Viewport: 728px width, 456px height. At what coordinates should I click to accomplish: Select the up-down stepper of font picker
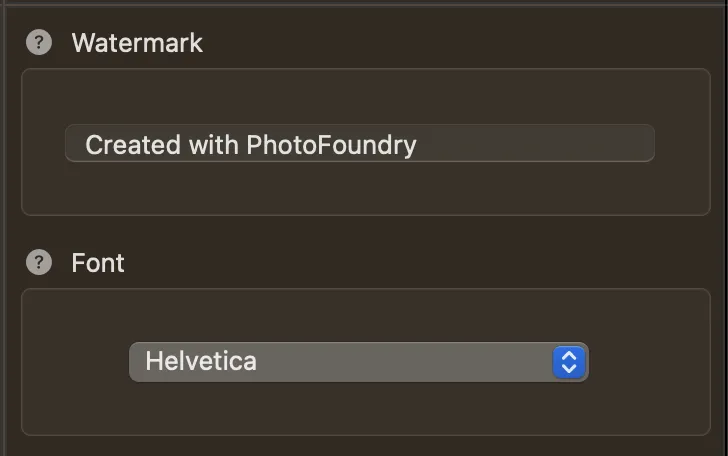click(x=568, y=362)
